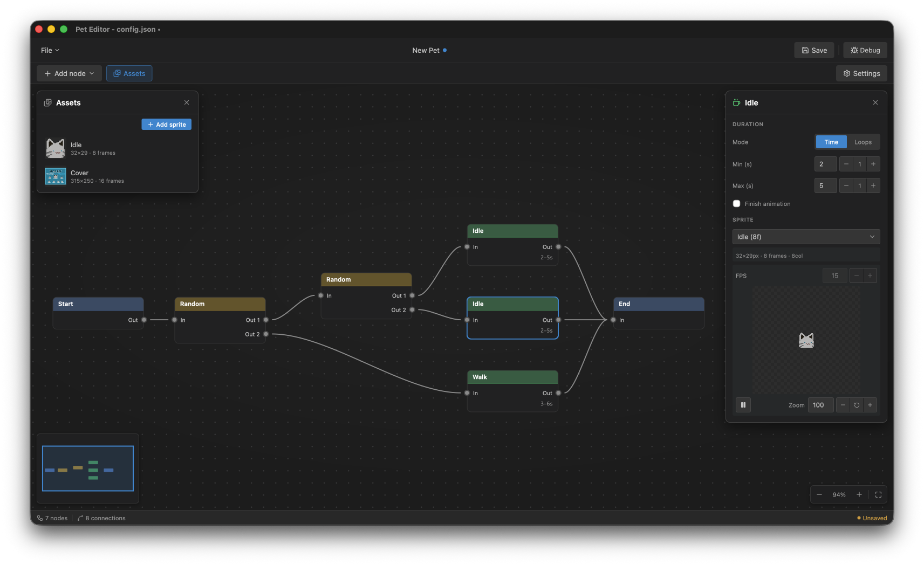Close the Assets panel
This screenshot has width=924, height=565.
click(x=187, y=102)
